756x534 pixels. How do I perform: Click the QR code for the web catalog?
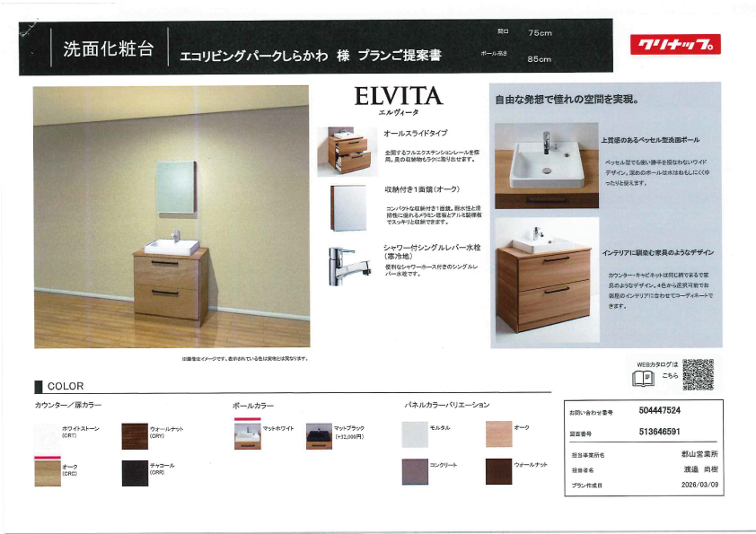(x=698, y=374)
